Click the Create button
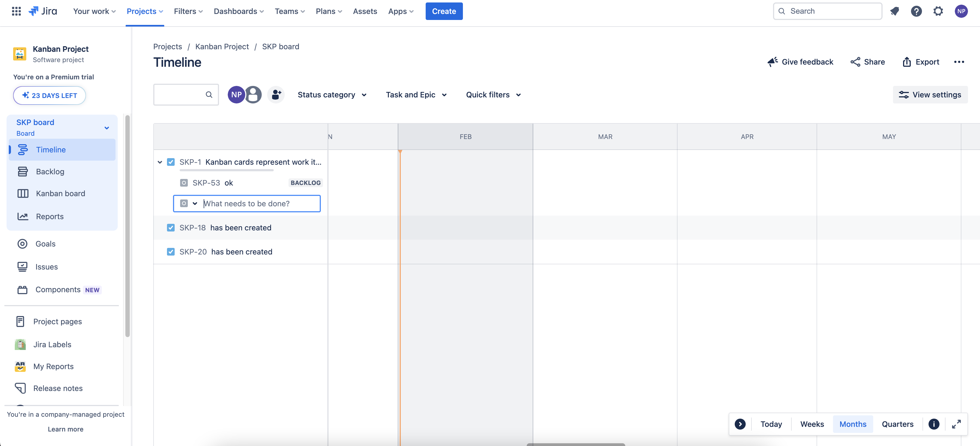 point(443,11)
